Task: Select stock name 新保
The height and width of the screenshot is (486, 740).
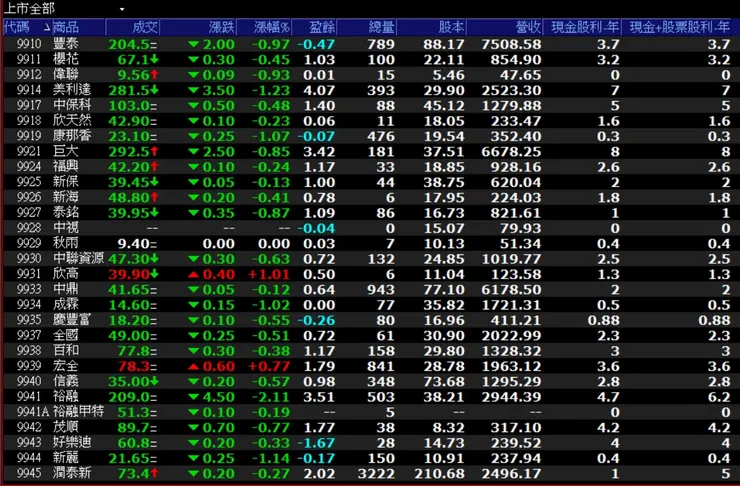Action: point(66,182)
